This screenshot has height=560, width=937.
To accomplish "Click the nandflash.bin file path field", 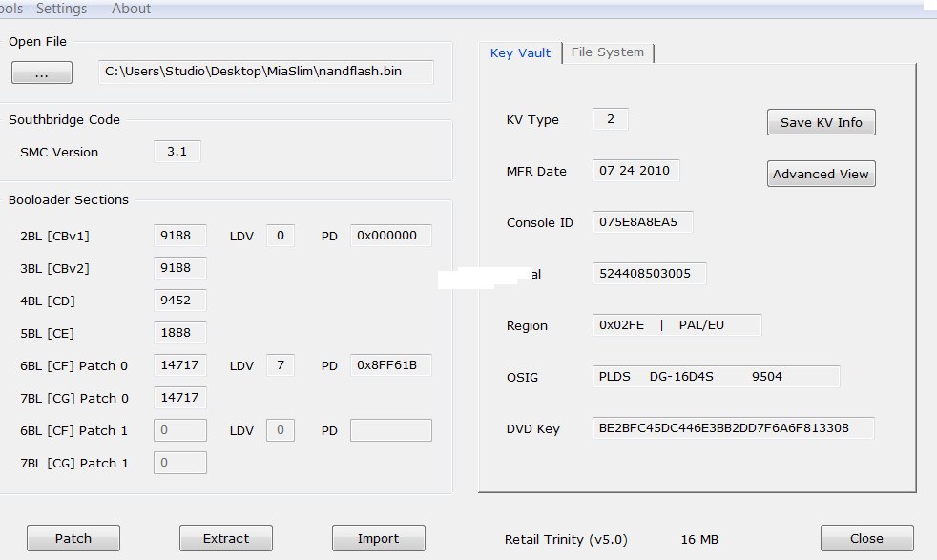I will tap(265, 73).
